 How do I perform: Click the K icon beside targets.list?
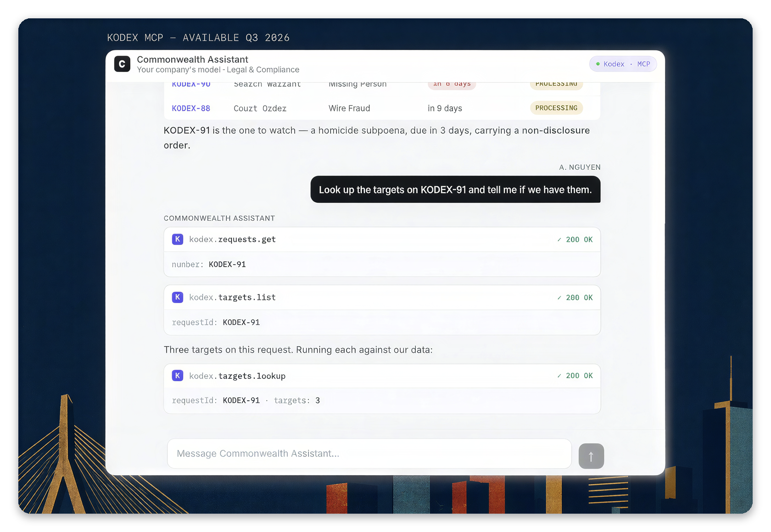[x=178, y=297]
